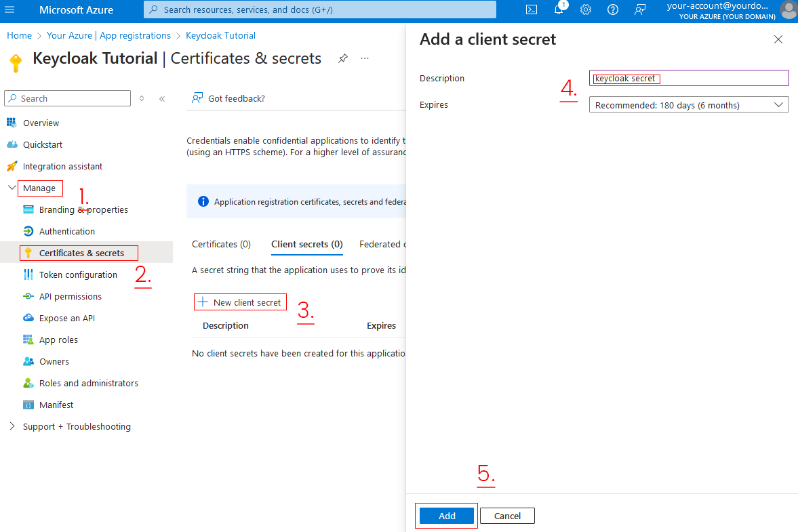Open Keycloak Tutorial breadcrumb link
The image size is (798, 532).
click(220, 35)
